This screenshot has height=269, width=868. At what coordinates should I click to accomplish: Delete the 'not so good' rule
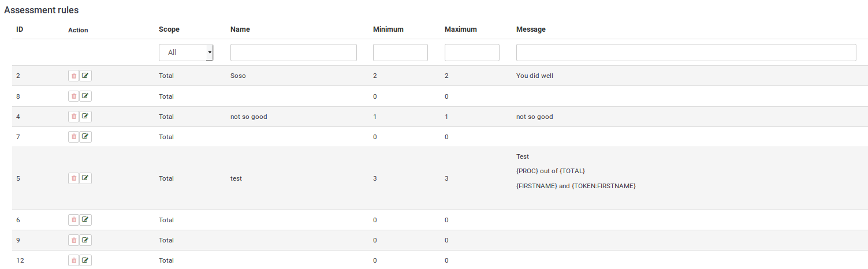73,117
